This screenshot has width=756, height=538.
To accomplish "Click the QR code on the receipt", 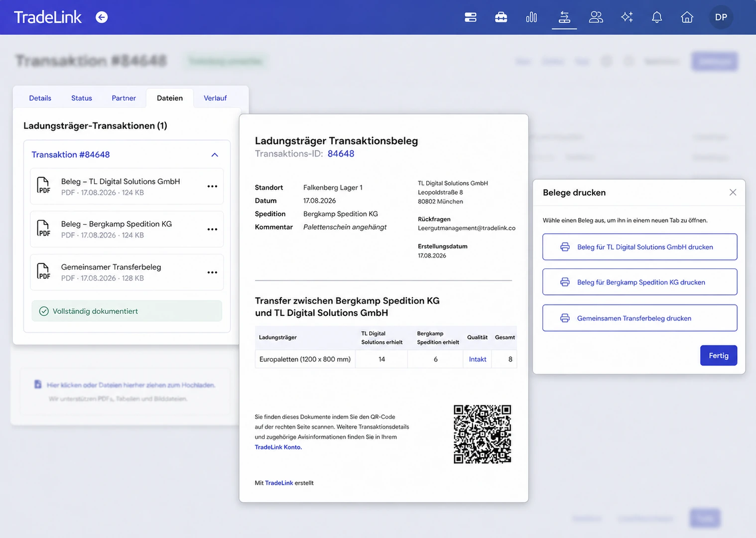I will pyautogui.click(x=482, y=434).
